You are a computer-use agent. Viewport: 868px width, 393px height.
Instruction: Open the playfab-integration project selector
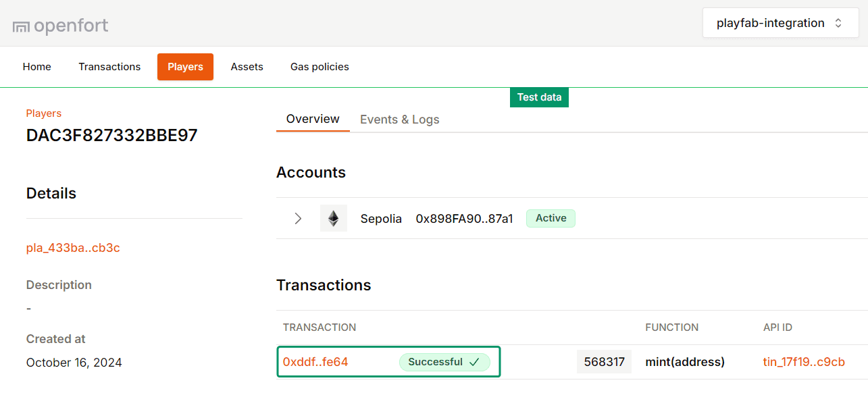pyautogui.click(x=780, y=22)
